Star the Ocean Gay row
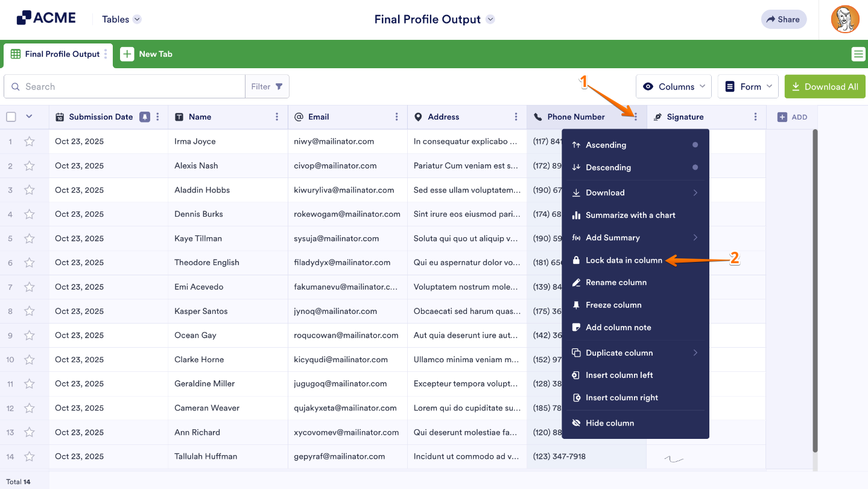The width and height of the screenshot is (868, 489). tap(29, 335)
